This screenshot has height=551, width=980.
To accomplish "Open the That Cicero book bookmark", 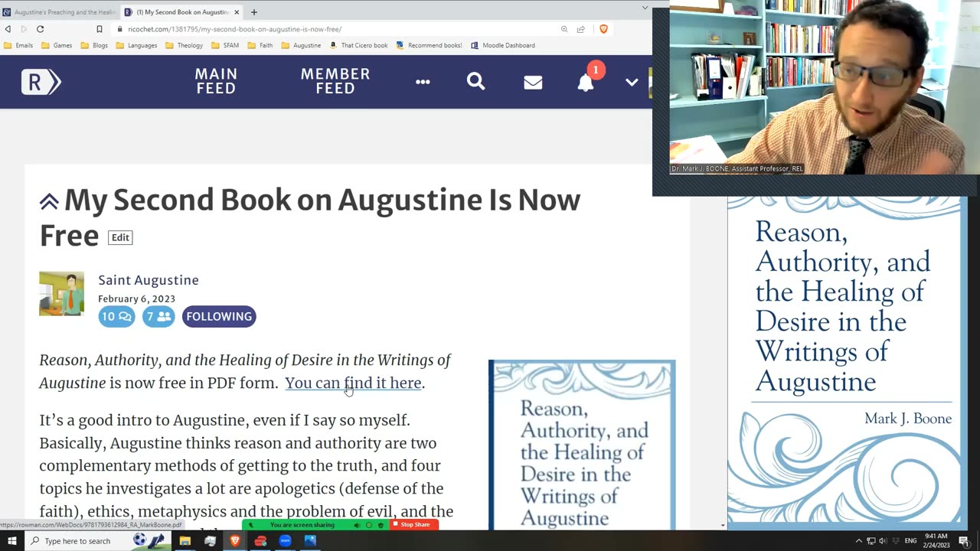I will point(358,45).
